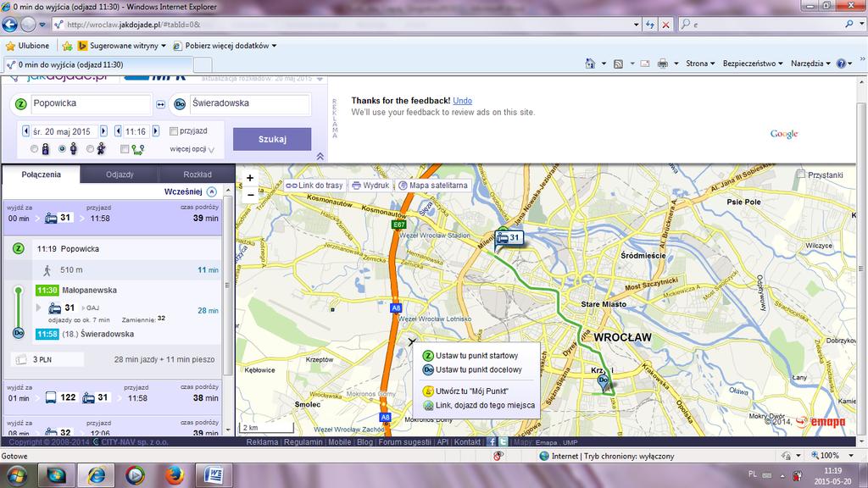Viewport: 868px width, 488px height.
Task: Toggle the Przystanki checkbox on map
Action: (x=800, y=175)
